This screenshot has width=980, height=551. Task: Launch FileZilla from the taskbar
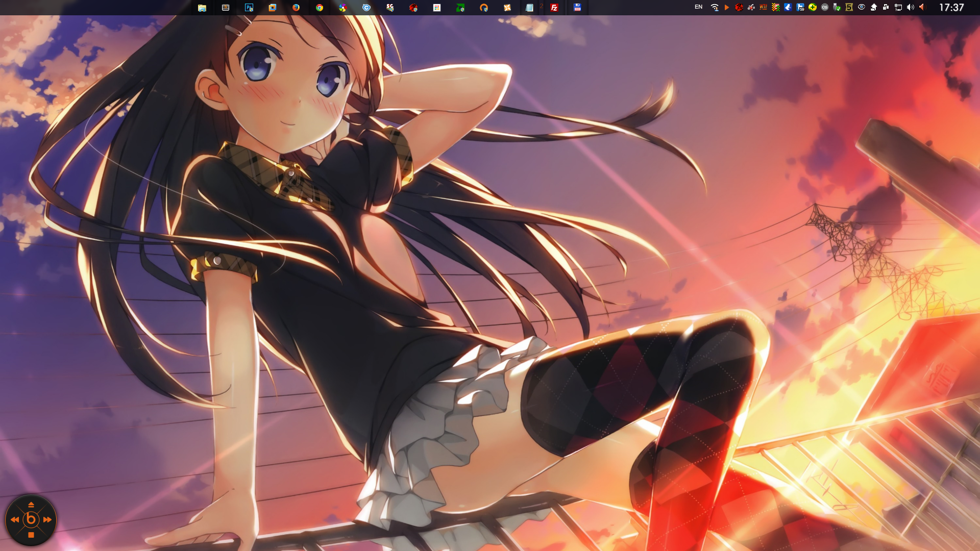pos(554,8)
